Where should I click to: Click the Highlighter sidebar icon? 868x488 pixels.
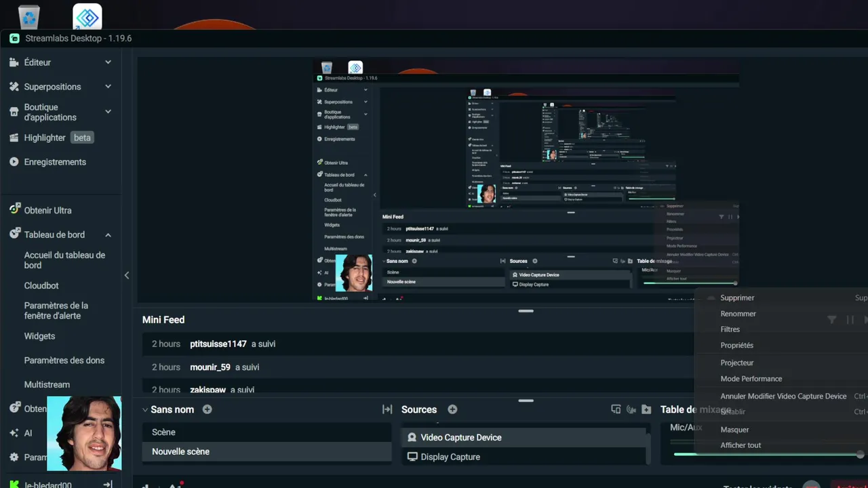pos(14,138)
